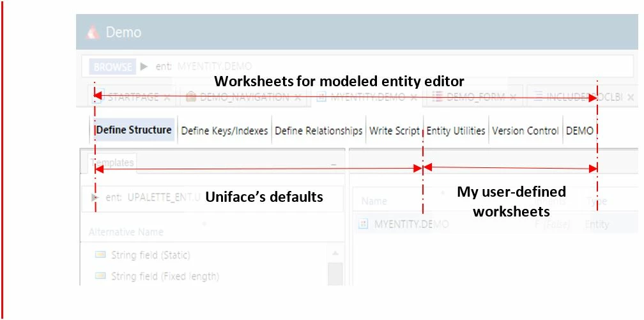This screenshot has width=644, height=320.
Task: Close the DEMO_NAVIGATION tab
Action: [298, 98]
